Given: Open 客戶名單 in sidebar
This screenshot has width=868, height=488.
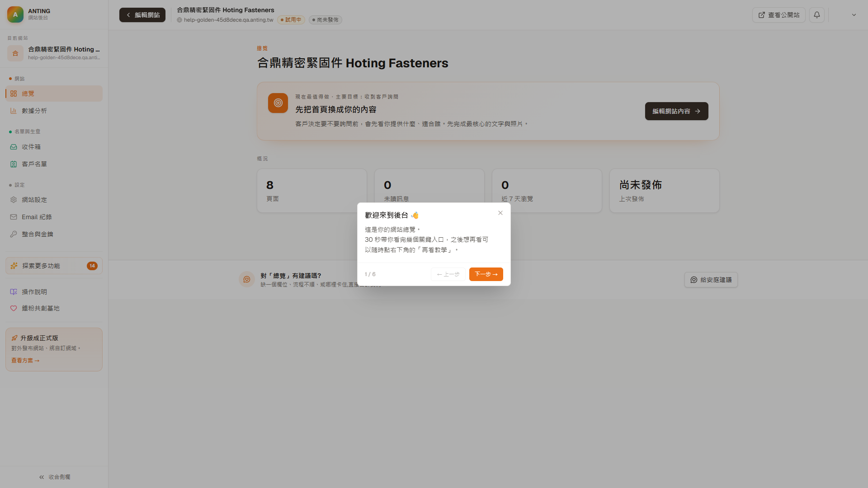Looking at the screenshot, I should click(x=54, y=164).
